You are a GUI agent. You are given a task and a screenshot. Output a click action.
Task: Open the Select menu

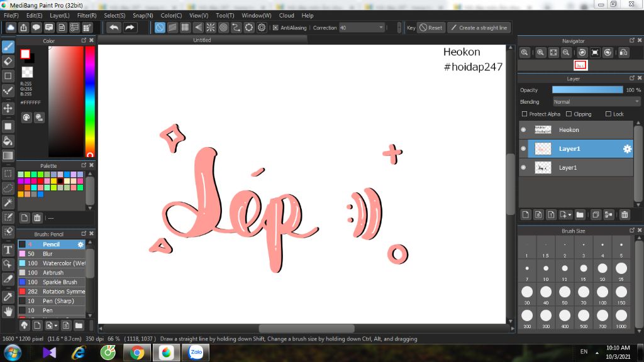click(114, 15)
